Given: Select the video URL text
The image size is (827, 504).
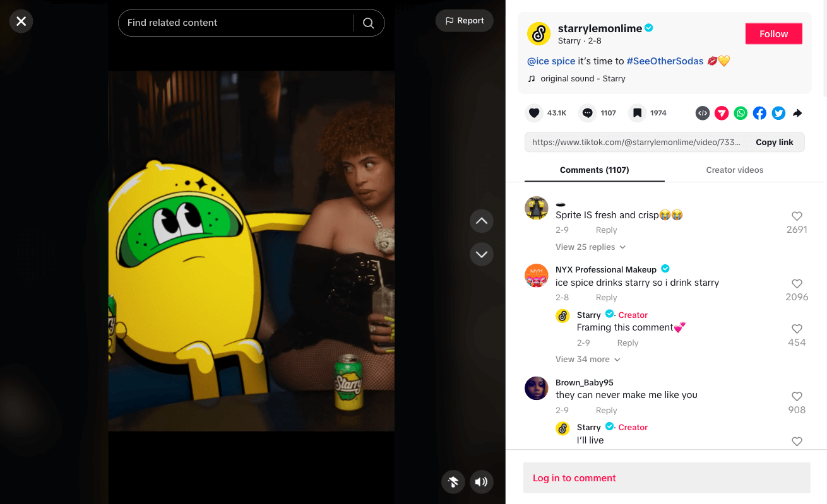Looking at the screenshot, I should point(636,143).
